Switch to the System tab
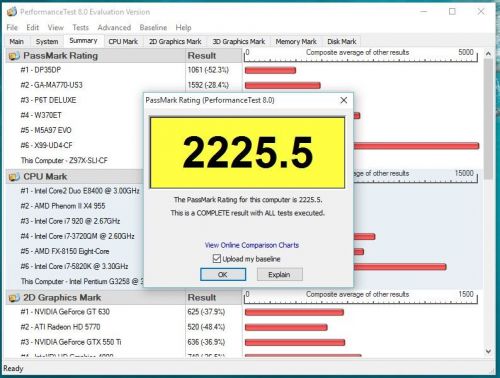500x378 pixels. pyautogui.click(x=47, y=42)
